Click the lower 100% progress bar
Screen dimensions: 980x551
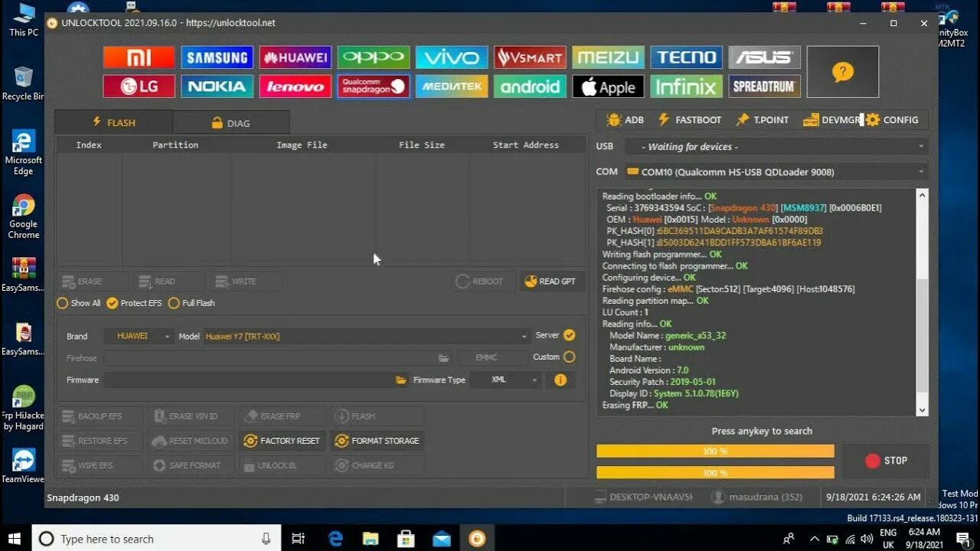click(x=715, y=472)
